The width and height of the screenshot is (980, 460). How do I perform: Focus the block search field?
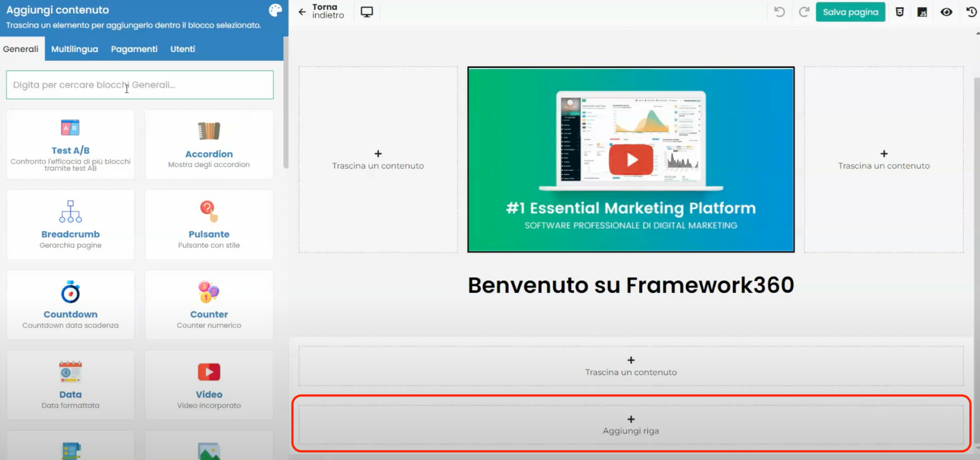(140, 85)
